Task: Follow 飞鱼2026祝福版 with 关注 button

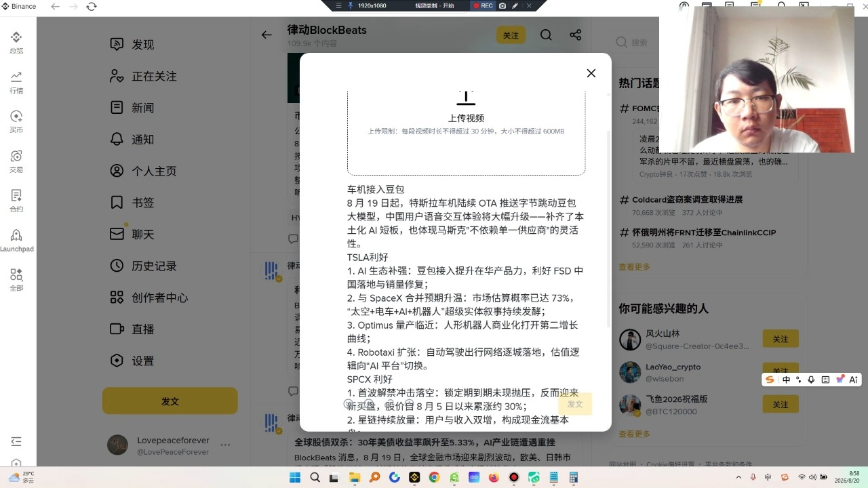Action: [781, 405]
